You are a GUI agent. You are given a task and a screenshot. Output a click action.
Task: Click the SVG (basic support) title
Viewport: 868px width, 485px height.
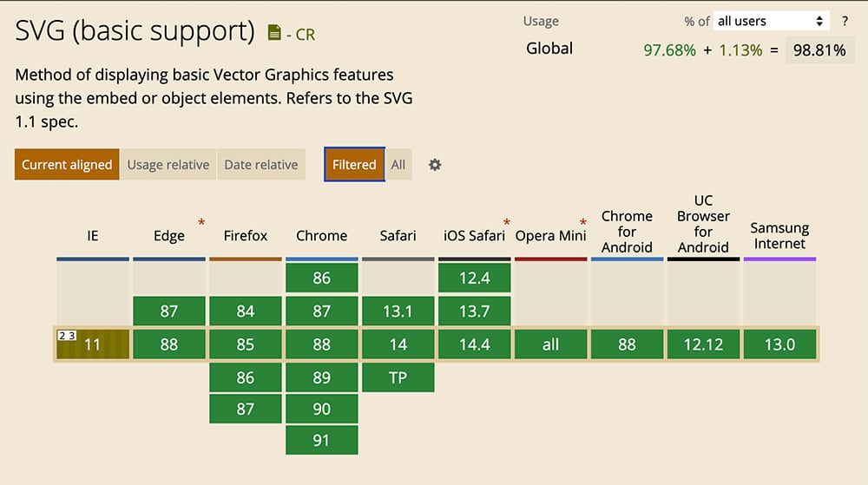(135, 31)
